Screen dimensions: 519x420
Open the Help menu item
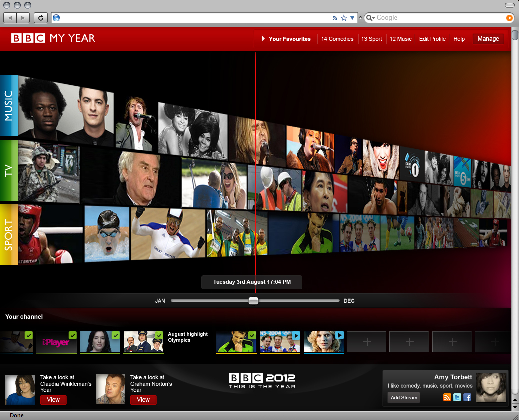459,39
